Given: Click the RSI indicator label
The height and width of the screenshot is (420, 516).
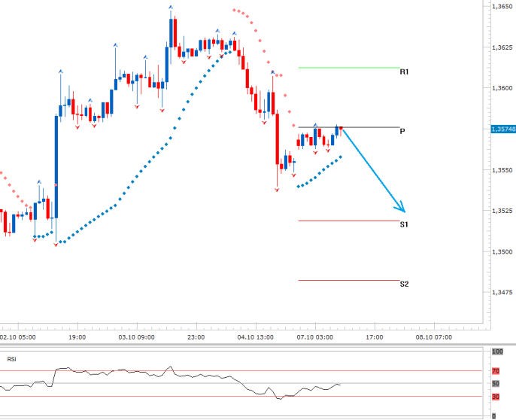Looking at the screenshot, I should (11, 359).
